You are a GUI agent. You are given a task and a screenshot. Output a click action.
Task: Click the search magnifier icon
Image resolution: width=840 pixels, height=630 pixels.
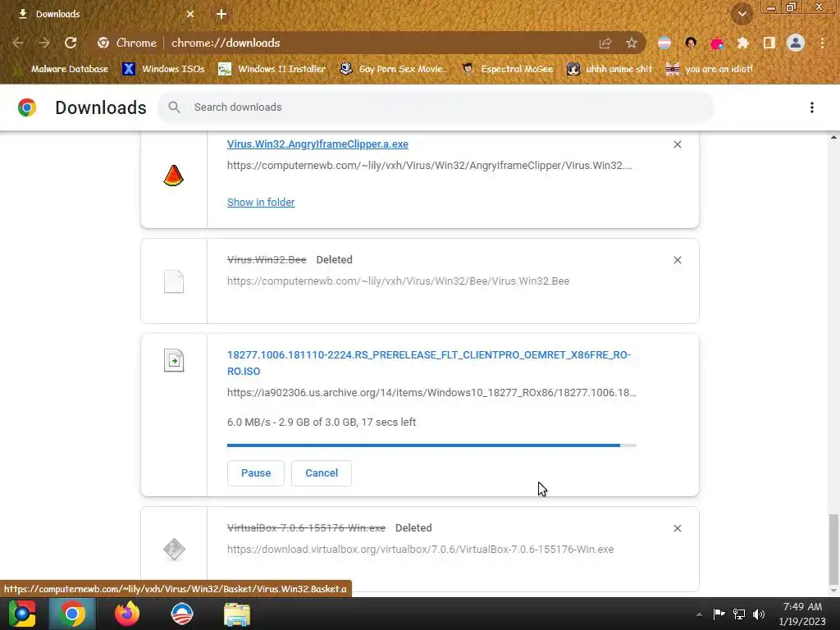(174, 107)
